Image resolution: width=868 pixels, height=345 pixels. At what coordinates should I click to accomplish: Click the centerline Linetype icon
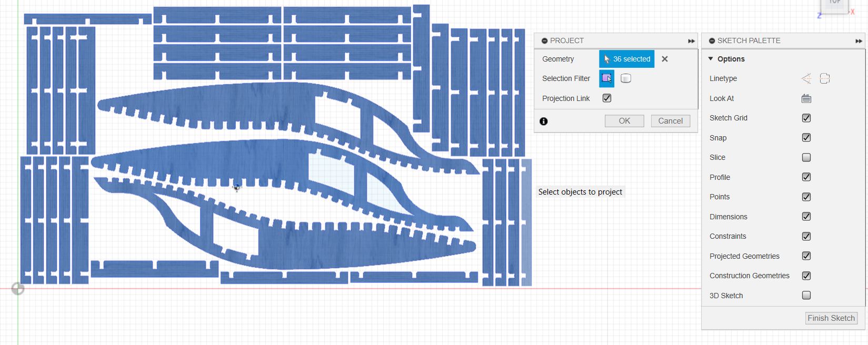tap(825, 78)
